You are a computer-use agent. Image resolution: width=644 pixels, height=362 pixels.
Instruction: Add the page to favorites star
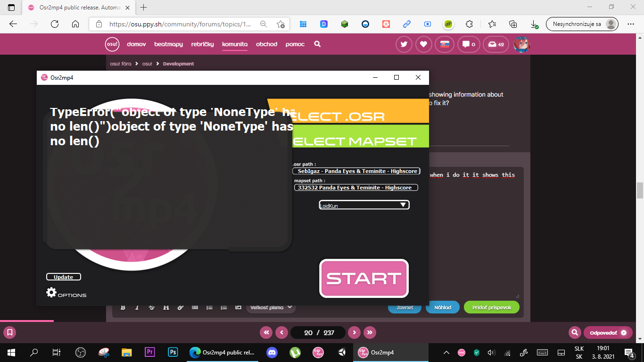pos(281,24)
